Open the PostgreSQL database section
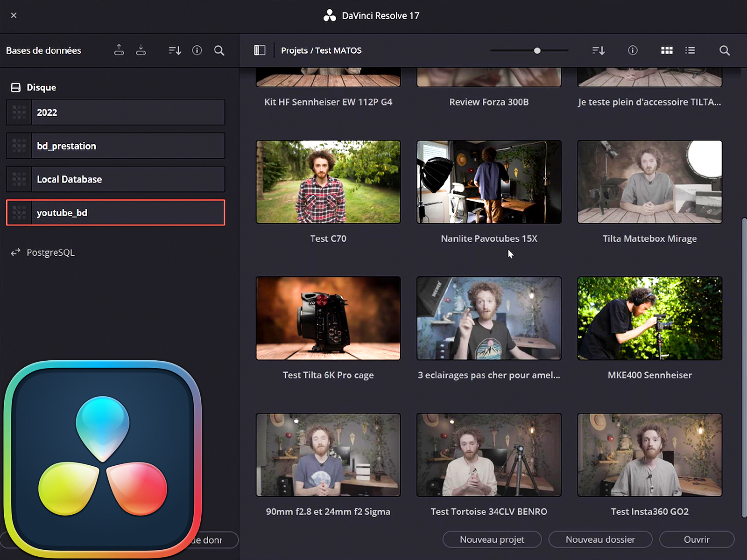 50,252
